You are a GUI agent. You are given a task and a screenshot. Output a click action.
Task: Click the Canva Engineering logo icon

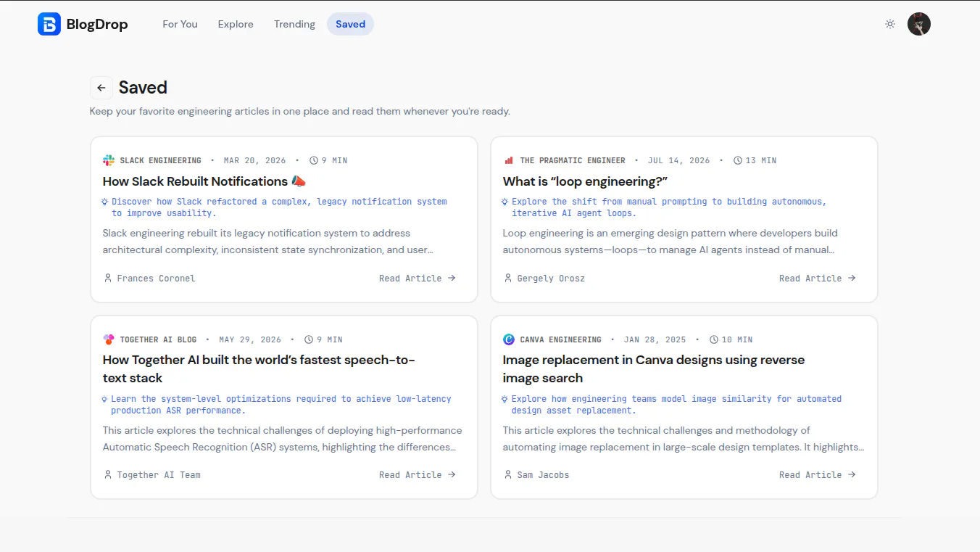tap(509, 339)
